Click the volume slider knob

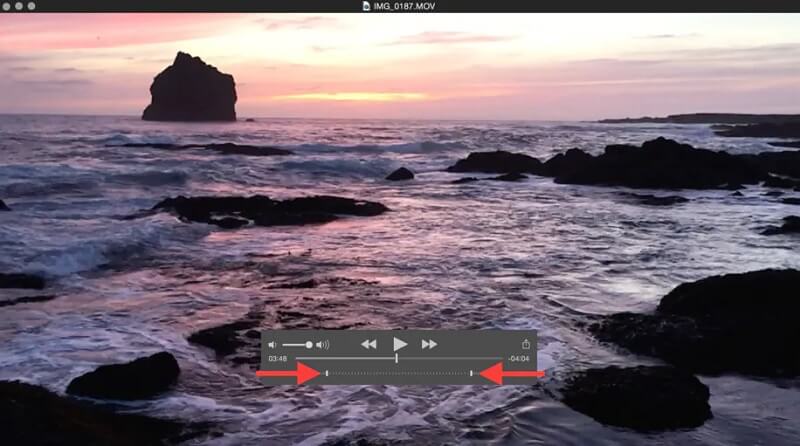coord(309,345)
